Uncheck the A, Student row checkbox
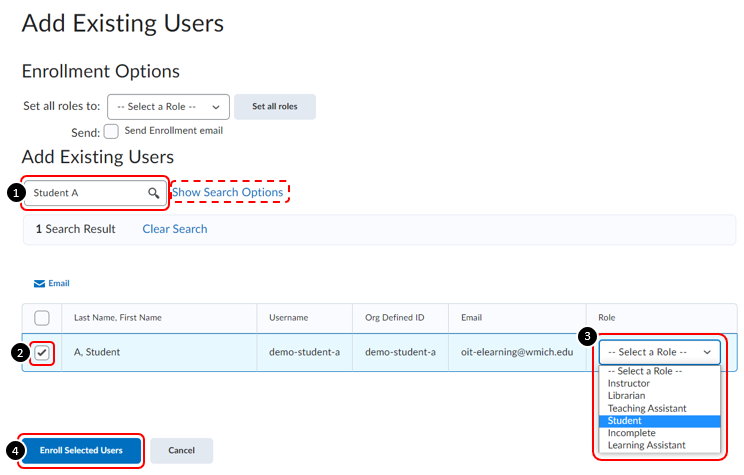The height and width of the screenshot is (475, 744). click(x=42, y=353)
